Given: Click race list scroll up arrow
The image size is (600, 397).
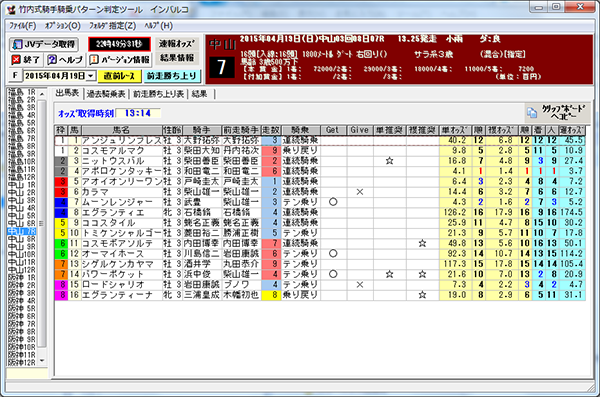Looking at the screenshot, I should (x=42, y=94).
